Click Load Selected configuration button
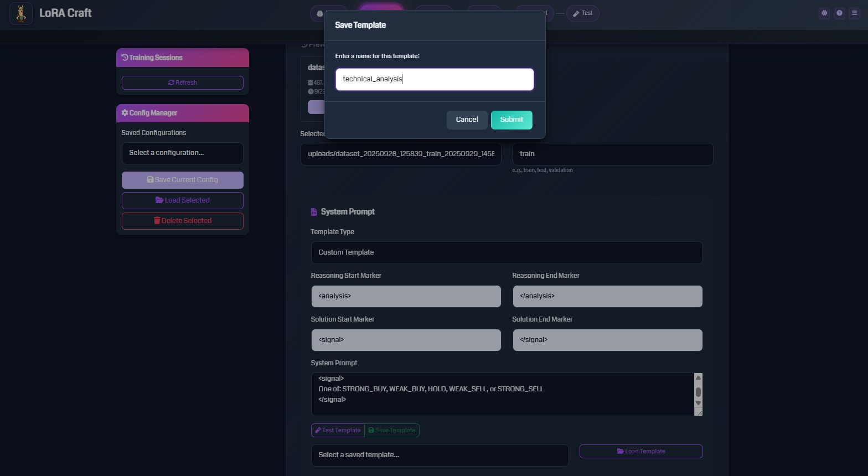The height and width of the screenshot is (476, 868). point(182,200)
